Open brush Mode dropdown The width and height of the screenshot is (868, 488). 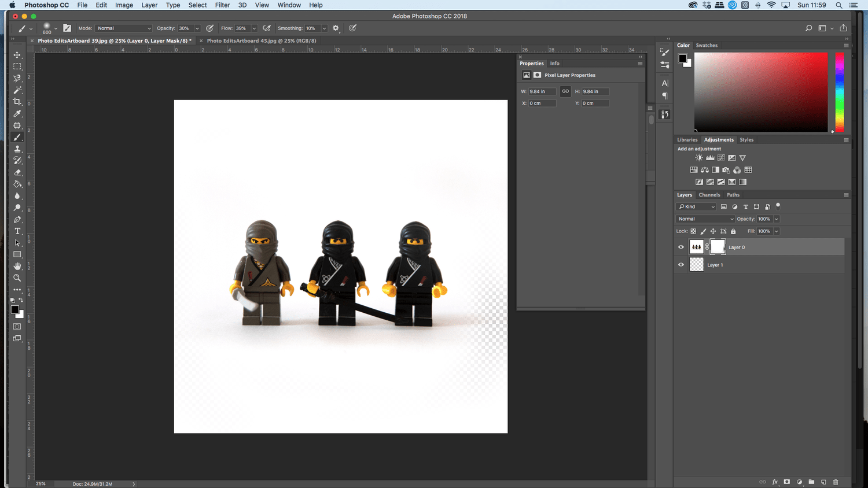click(124, 28)
